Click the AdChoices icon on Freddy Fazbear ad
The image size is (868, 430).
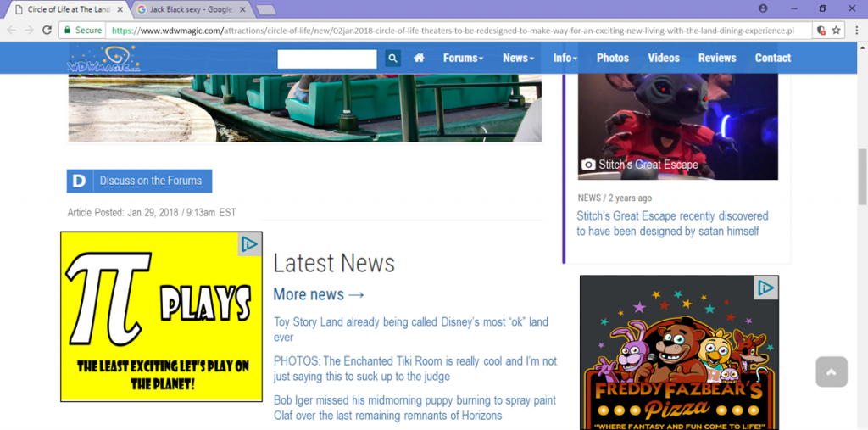pos(766,288)
